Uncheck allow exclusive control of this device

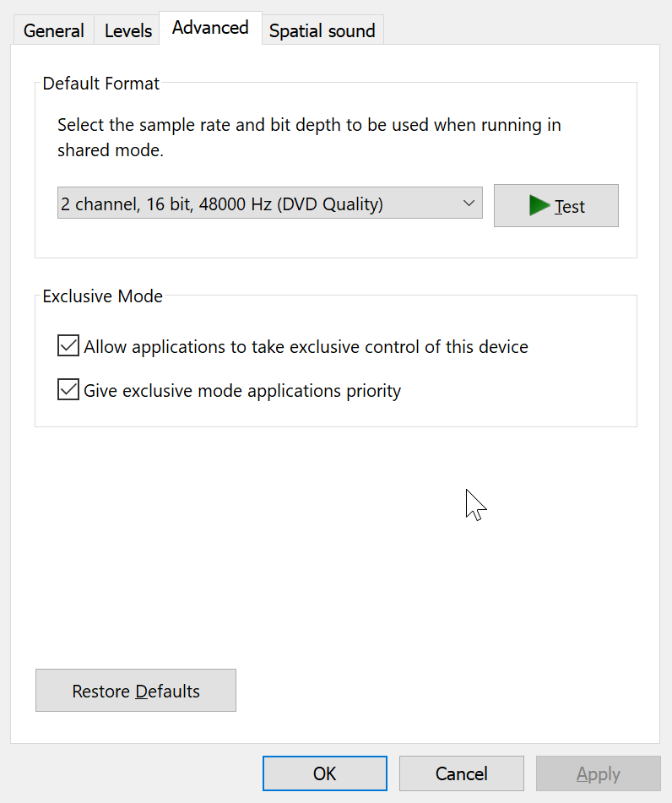[x=68, y=345]
